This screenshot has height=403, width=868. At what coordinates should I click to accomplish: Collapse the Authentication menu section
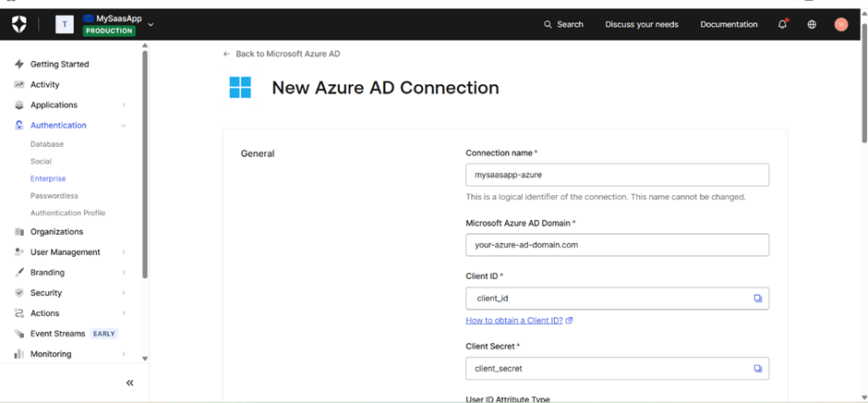pyautogui.click(x=124, y=126)
